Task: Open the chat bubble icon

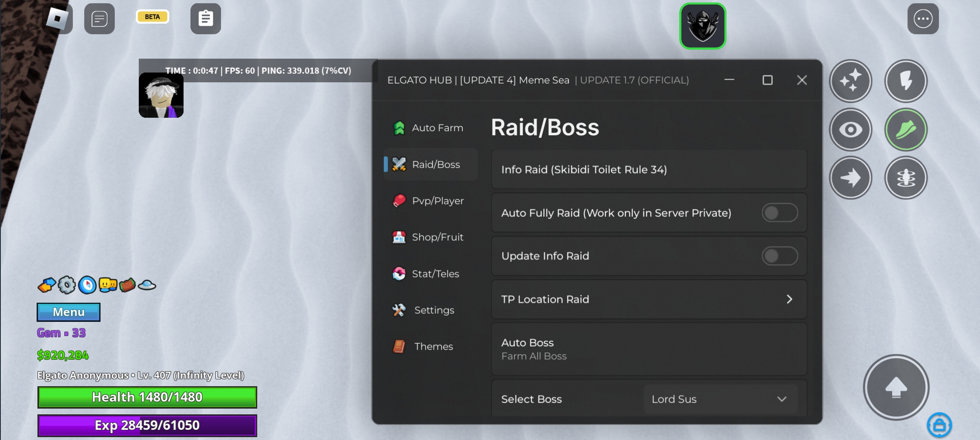Action: (99, 19)
